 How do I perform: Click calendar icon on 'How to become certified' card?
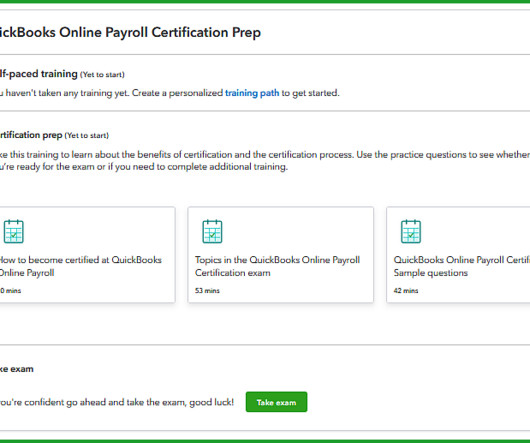14,231
